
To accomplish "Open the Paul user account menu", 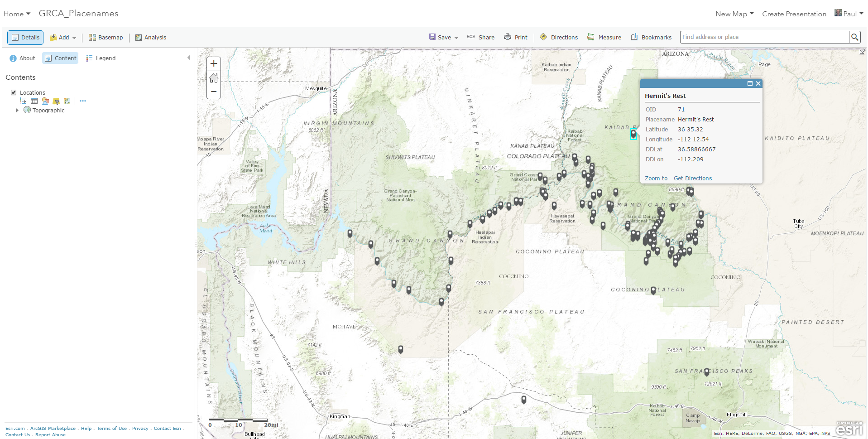I will point(849,14).
